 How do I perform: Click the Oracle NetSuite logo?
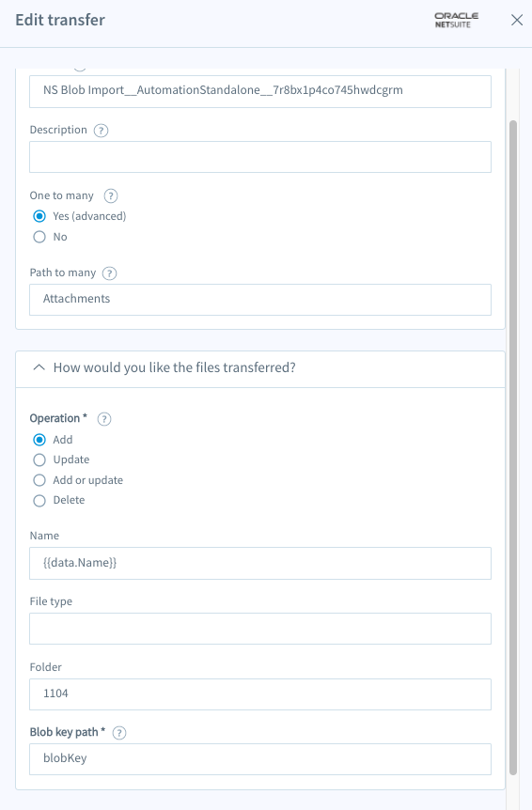456,20
